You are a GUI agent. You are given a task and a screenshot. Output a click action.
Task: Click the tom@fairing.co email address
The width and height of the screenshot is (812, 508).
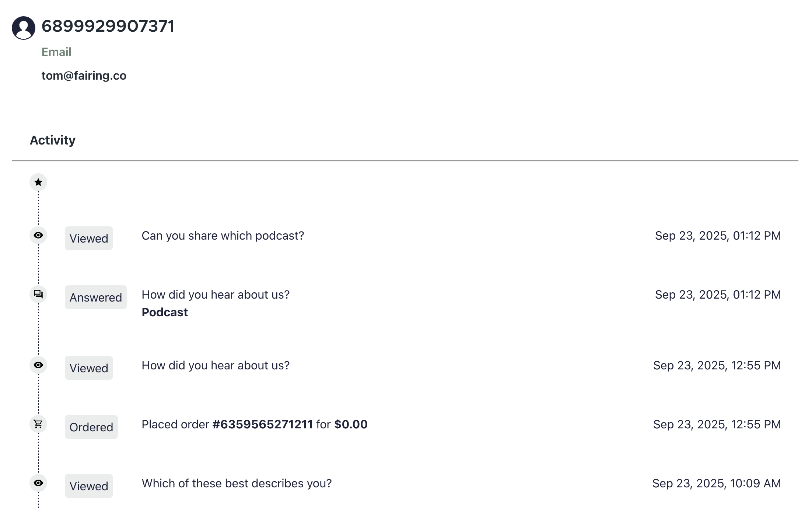[x=84, y=76]
